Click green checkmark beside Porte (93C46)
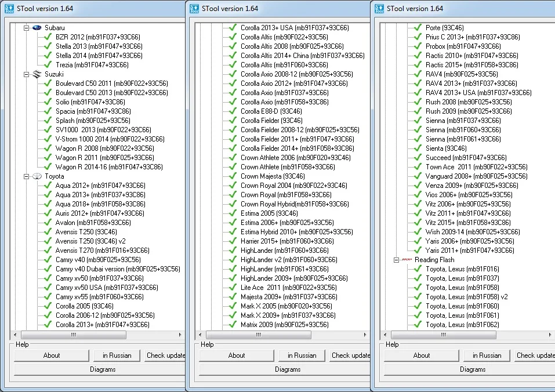 [x=418, y=27]
